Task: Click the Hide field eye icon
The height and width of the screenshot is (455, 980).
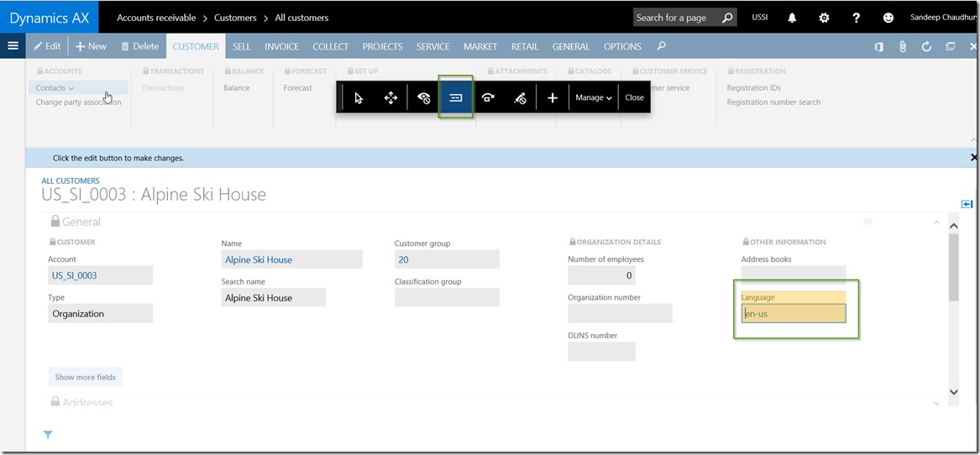Action: tap(423, 97)
